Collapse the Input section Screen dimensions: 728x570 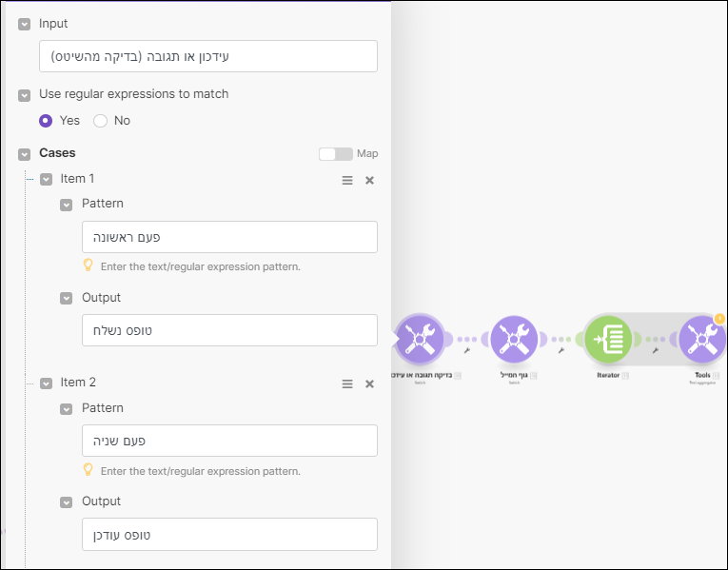point(25,24)
